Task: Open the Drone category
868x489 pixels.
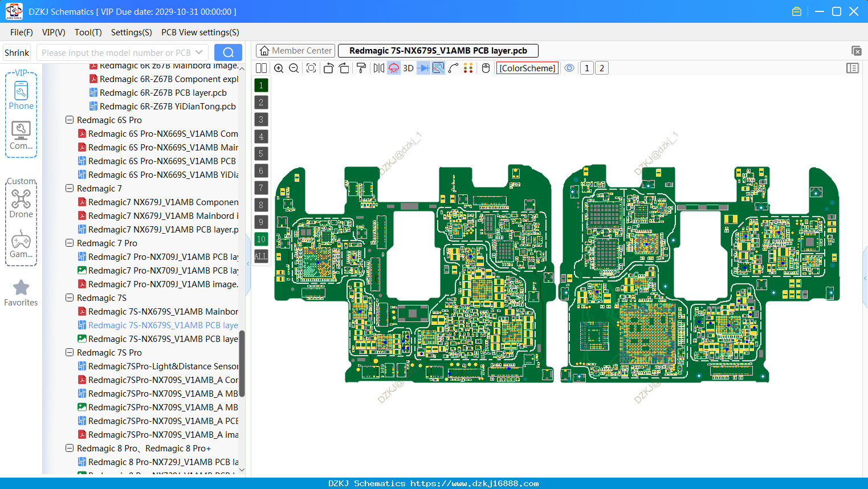Action: tap(21, 203)
